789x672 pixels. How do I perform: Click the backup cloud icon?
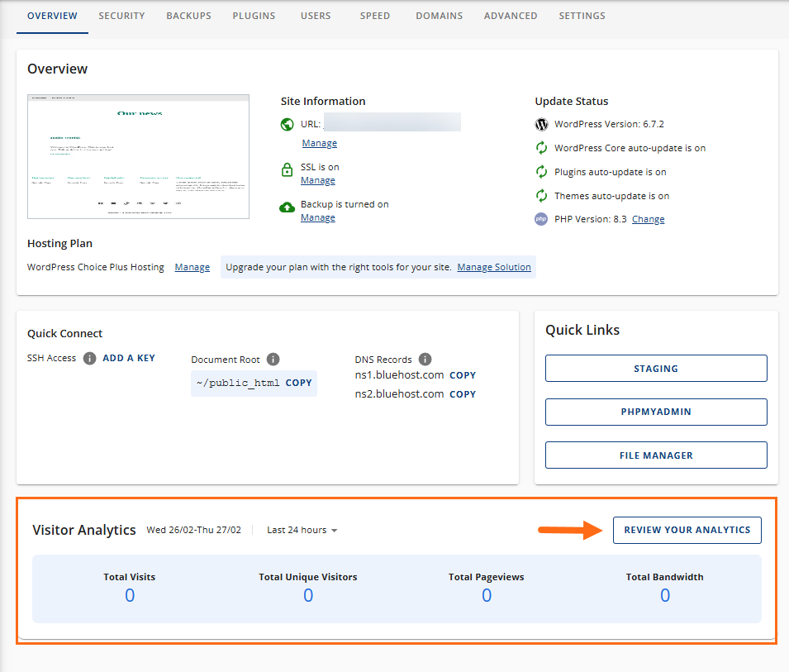(288, 207)
